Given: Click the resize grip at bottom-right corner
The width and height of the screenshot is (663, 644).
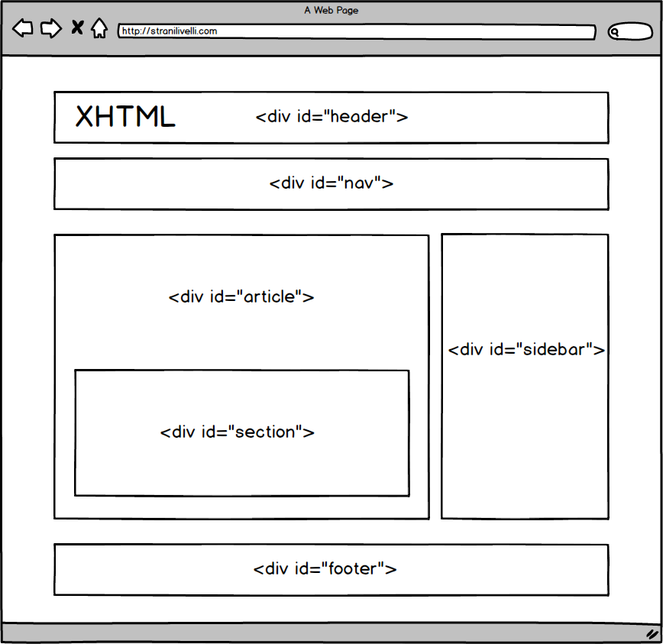Looking at the screenshot, I should 651,634.
